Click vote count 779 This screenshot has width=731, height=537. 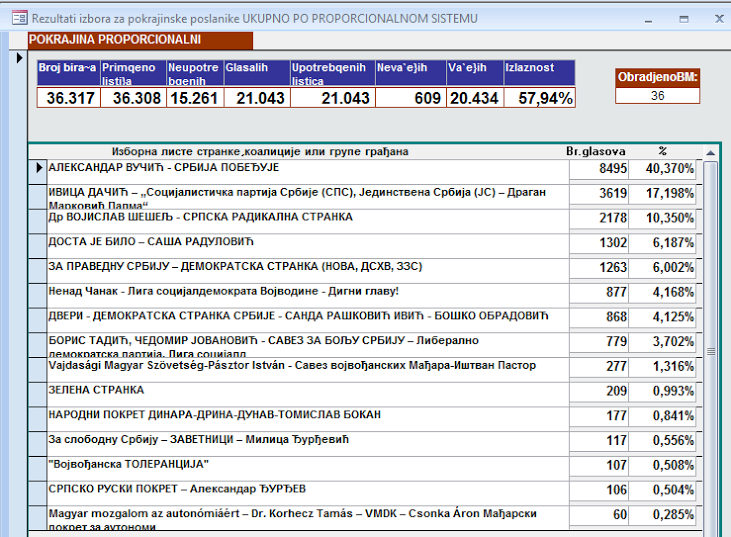pos(599,342)
